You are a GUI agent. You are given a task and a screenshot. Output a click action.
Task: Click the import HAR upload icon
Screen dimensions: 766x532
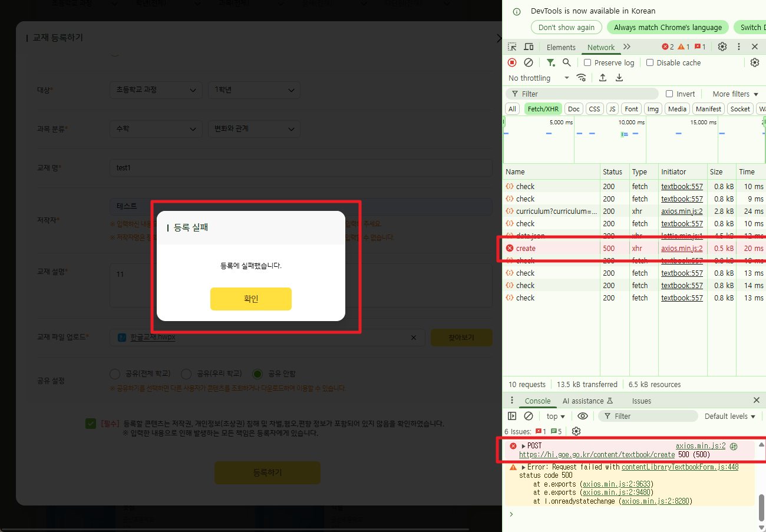pyautogui.click(x=603, y=78)
